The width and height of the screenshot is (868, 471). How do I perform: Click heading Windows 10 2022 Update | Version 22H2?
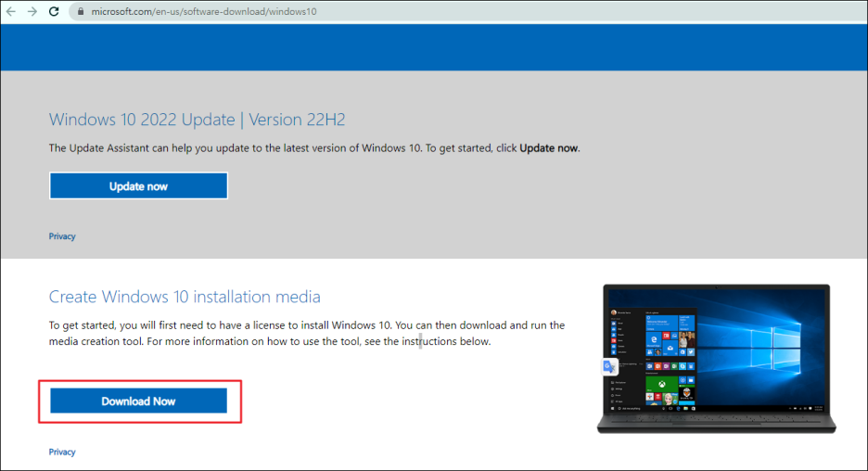coord(198,120)
